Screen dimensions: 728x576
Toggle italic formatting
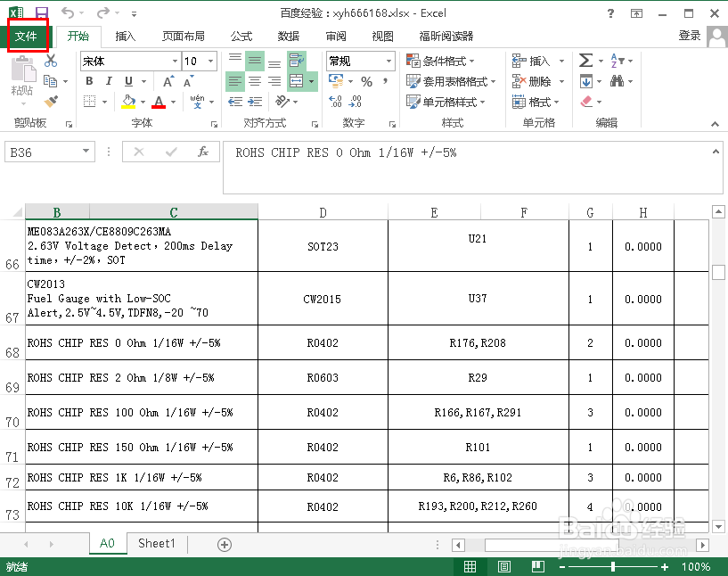click(x=109, y=80)
